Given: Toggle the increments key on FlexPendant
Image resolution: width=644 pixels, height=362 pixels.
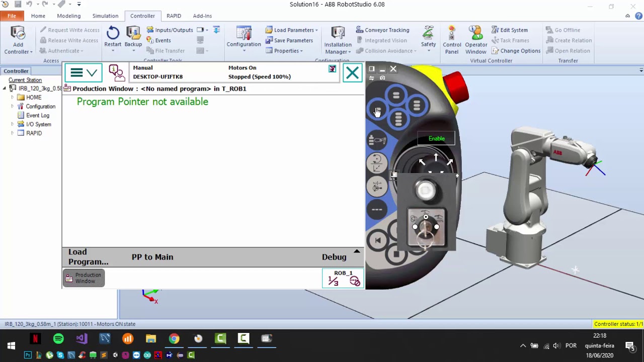Looking at the screenshot, I should 377,209.
